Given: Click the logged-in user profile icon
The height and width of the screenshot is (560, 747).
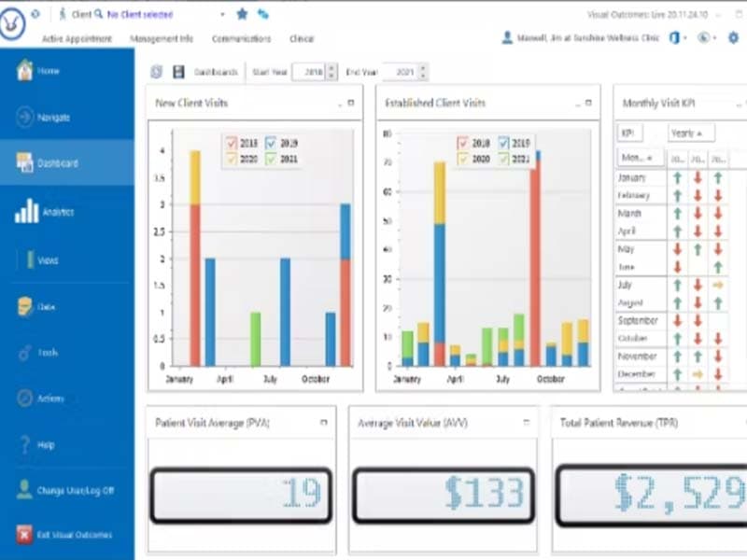Looking at the screenshot, I should [507, 37].
